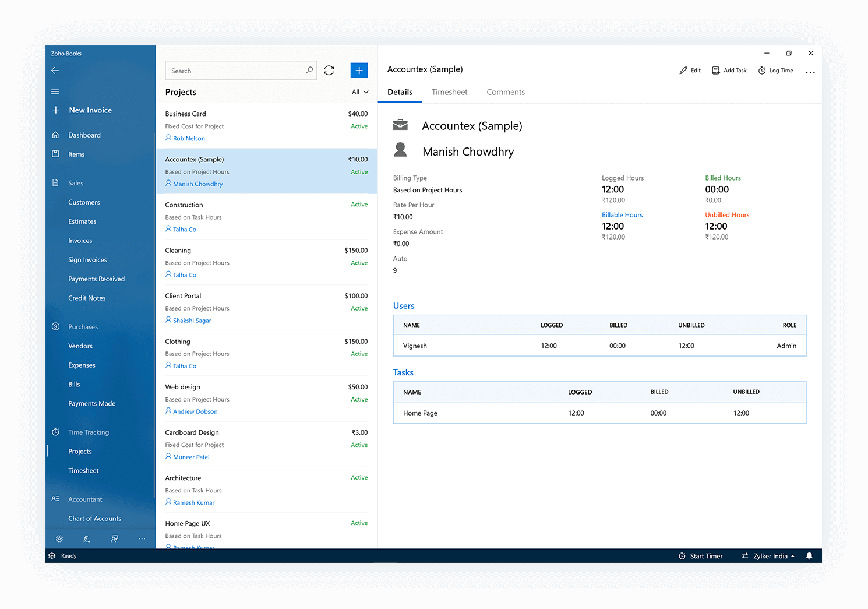Screen dimensions: 868x609
Task: Switch to the Comments tab
Action: pyautogui.click(x=505, y=92)
